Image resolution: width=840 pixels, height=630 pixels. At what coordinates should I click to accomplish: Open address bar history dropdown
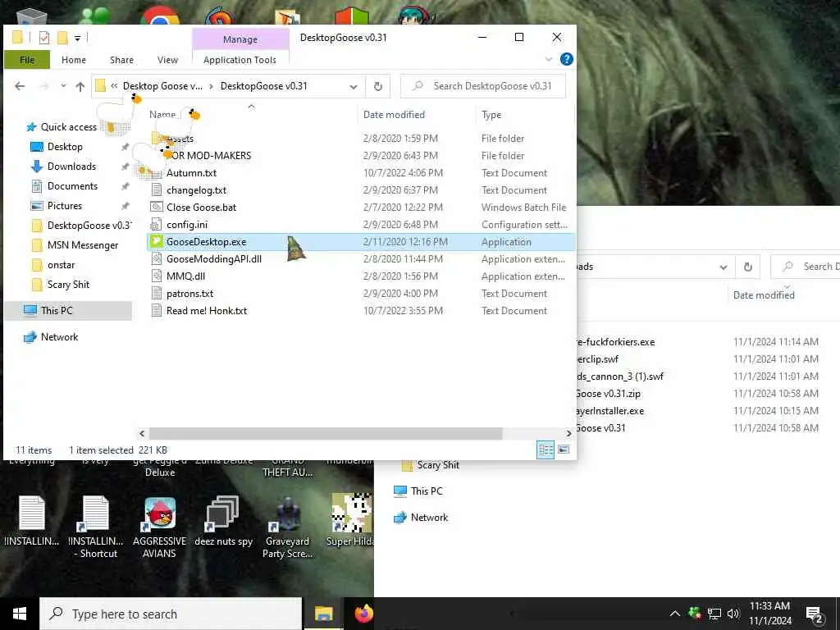tap(353, 86)
